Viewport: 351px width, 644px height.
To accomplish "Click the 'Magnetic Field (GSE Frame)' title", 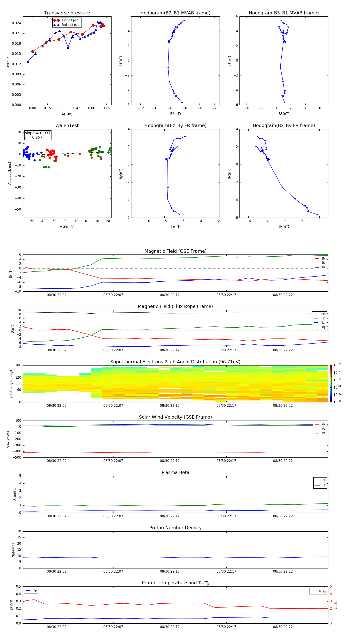I will point(175,251).
